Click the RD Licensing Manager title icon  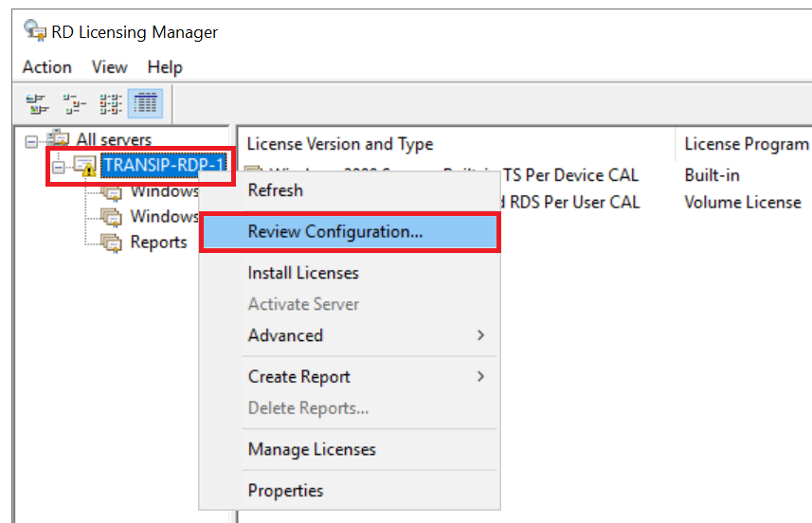tap(35, 30)
